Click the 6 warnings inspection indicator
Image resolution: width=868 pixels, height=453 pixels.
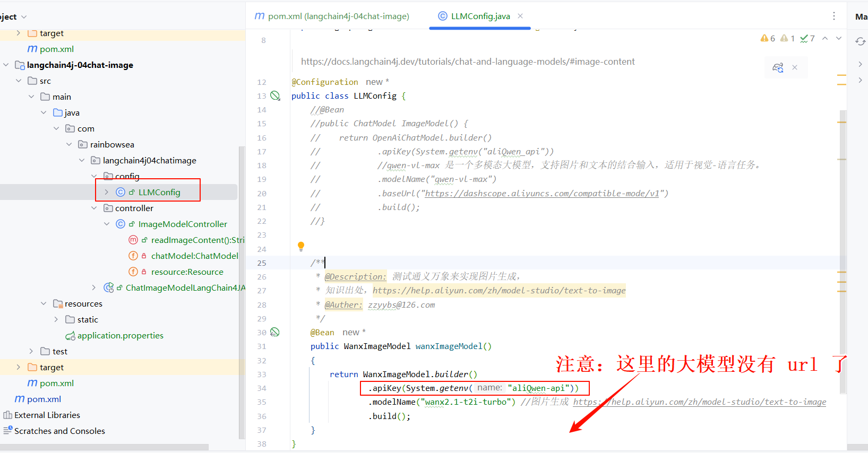(x=768, y=38)
